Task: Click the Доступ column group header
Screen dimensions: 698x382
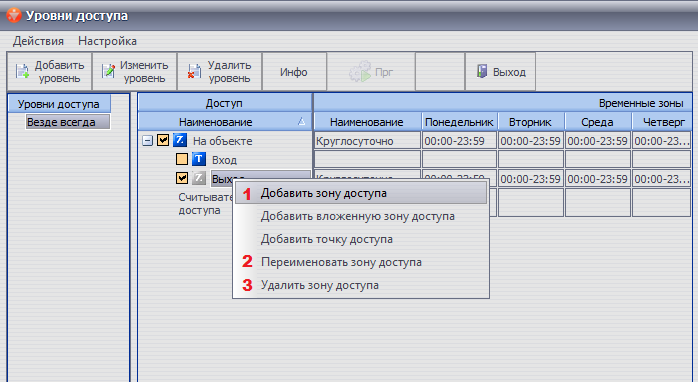Action: [224, 103]
